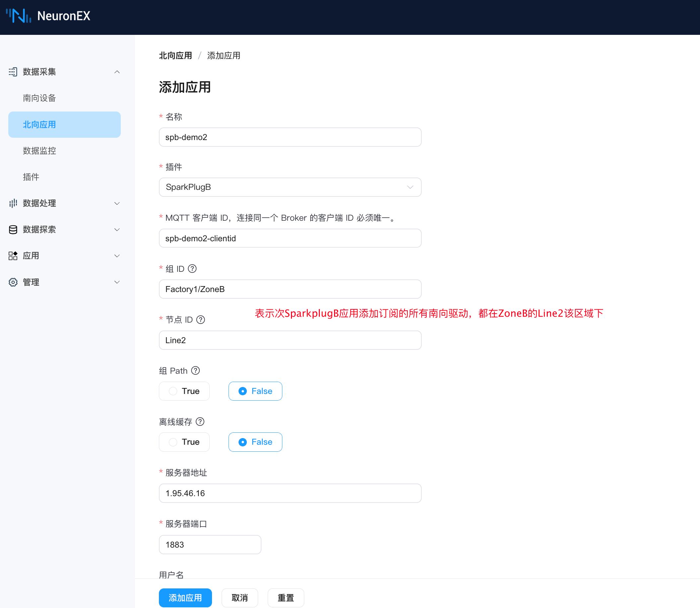Select True for 组 Path
Viewport: 700px width, 608px height.
(x=184, y=391)
